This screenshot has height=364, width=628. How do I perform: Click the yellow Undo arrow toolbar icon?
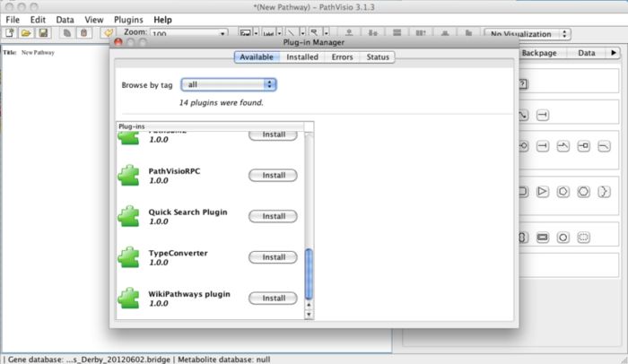[x=108, y=33]
